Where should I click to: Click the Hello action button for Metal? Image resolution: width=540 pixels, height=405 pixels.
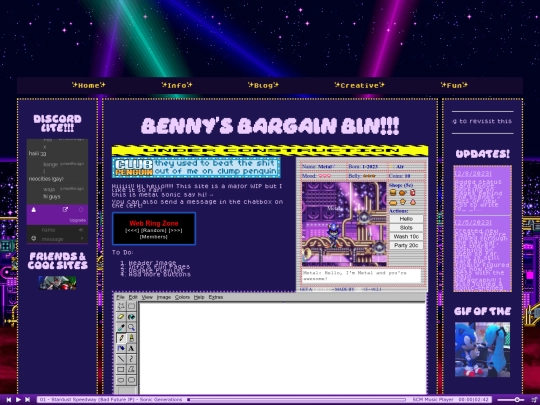click(x=406, y=219)
